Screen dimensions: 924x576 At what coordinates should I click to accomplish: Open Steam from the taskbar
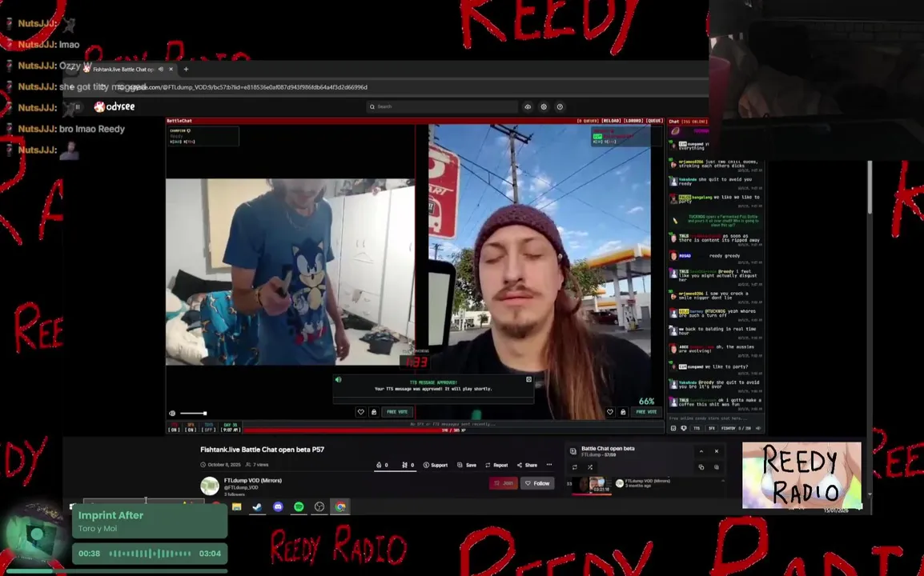(258, 506)
